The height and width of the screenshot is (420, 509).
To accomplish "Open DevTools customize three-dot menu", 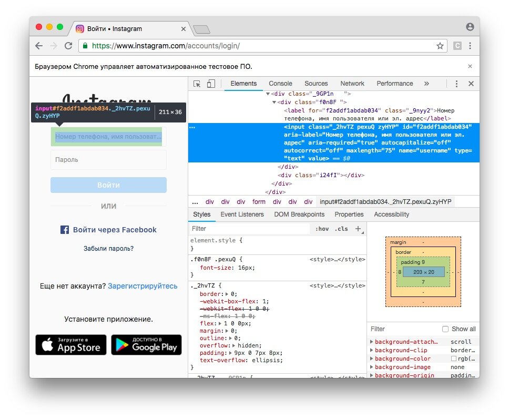I will (x=456, y=84).
